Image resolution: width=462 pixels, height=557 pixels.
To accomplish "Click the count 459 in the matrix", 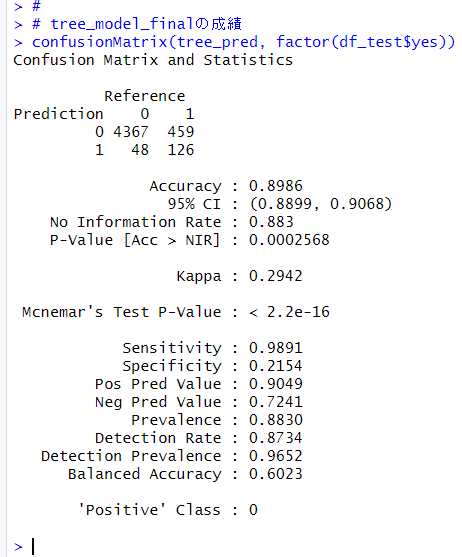I will pos(181,132).
